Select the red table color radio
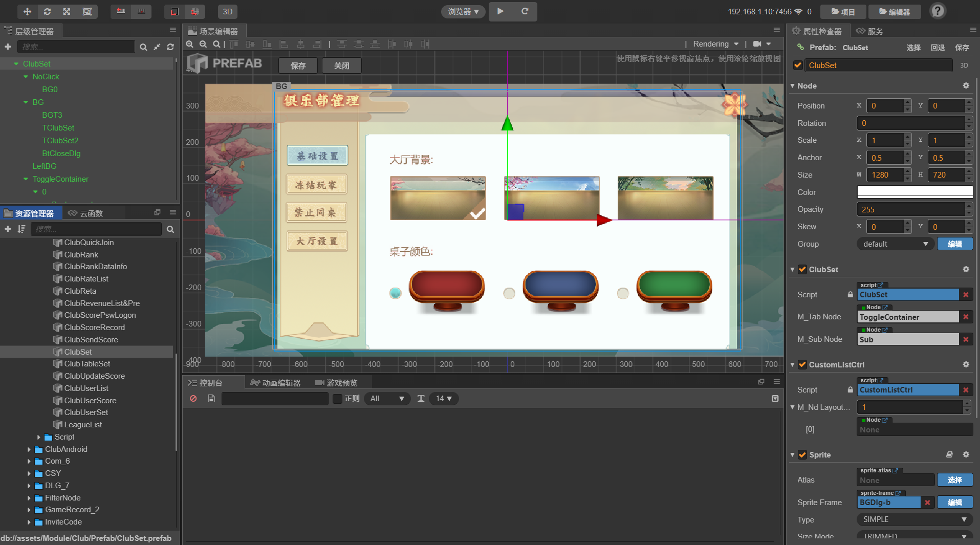980x545 pixels. tap(395, 293)
